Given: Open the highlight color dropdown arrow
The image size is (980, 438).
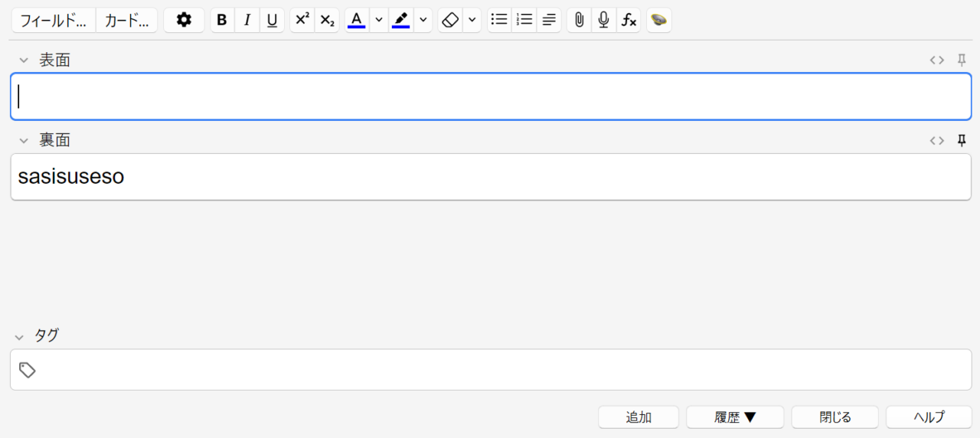Looking at the screenshot, I should pyautogui.click(x=423, y=21).
